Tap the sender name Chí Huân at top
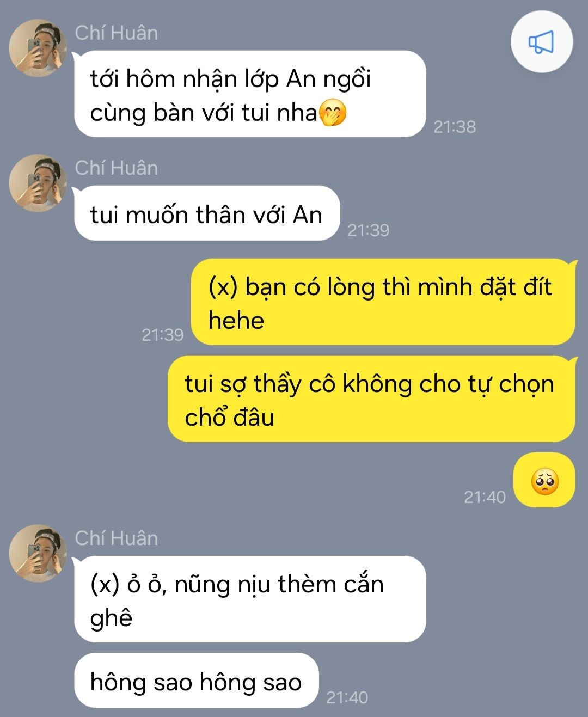 [117, 33]
